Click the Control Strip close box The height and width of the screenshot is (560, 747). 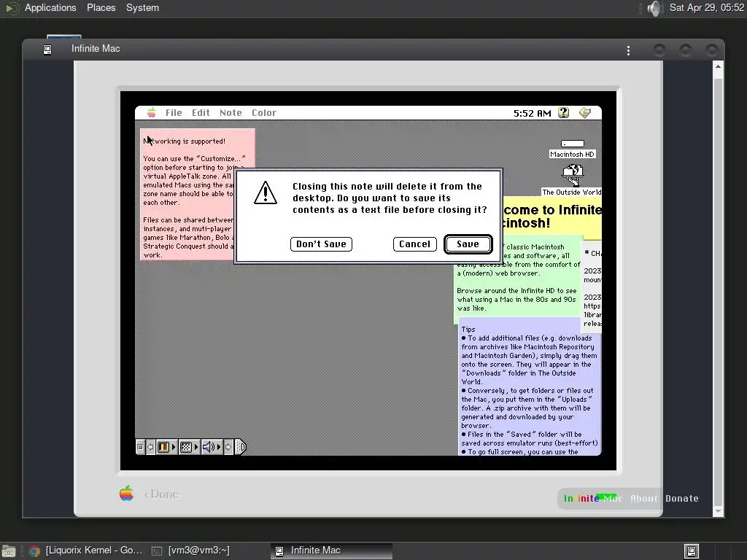(x=140, y=447)
